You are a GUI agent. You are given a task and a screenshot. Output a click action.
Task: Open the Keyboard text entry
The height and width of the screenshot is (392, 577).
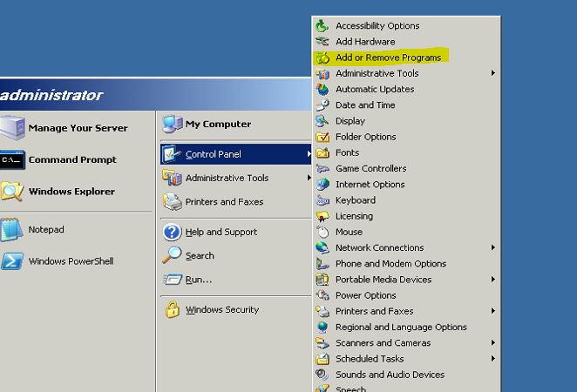coord(356,200)
